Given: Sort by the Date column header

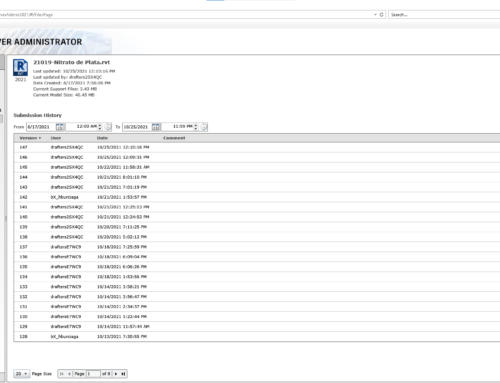Looking at the screenshot, I should click(x=102, y=138).
